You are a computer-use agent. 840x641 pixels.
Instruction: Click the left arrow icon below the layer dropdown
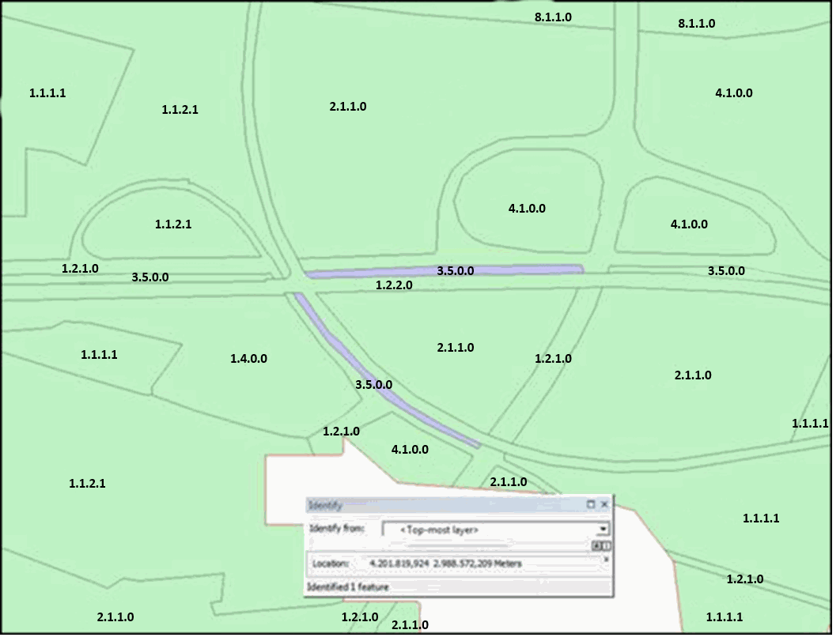(596, 544)
